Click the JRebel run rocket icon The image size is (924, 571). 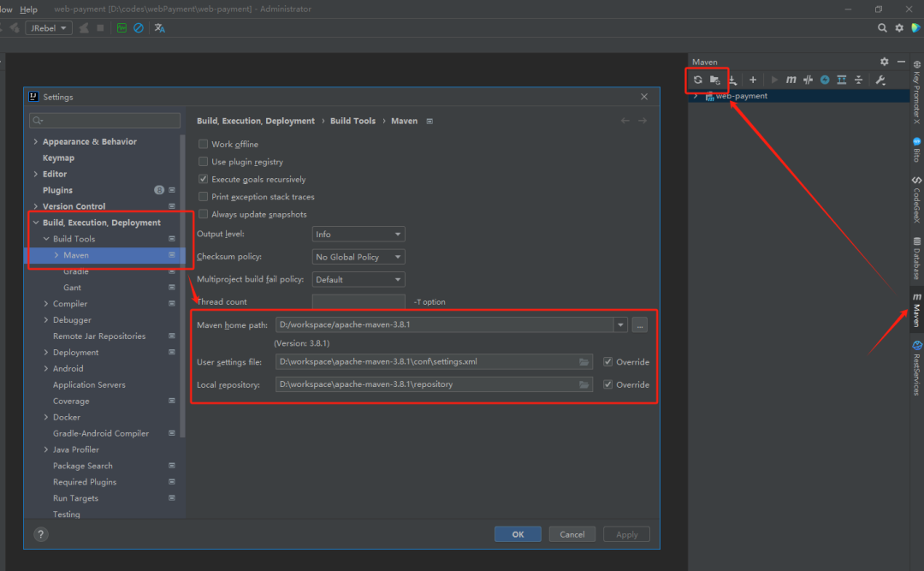pyautogui.click(x=84, y=27)
